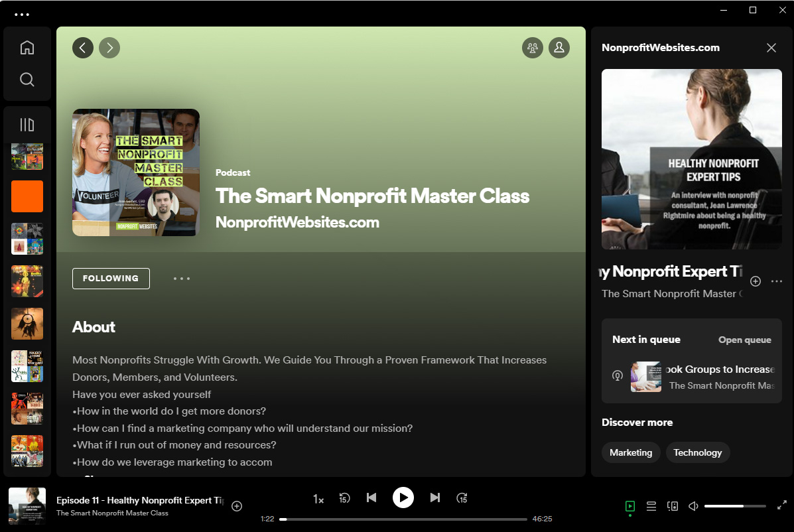
Task: Open the Healthy Nonprofit Expert Tips artwork
Action: point(692,159)
